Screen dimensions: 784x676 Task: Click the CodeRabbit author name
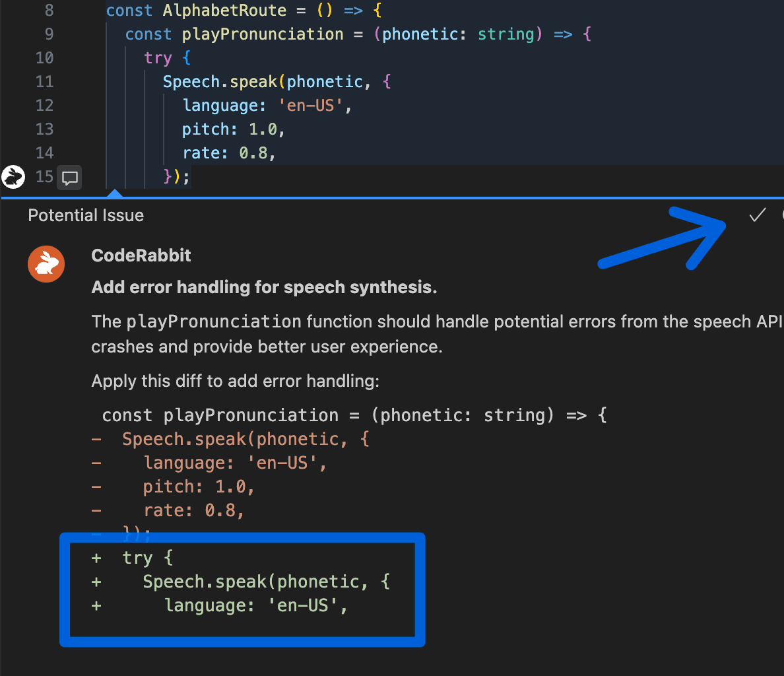point(141,255)
